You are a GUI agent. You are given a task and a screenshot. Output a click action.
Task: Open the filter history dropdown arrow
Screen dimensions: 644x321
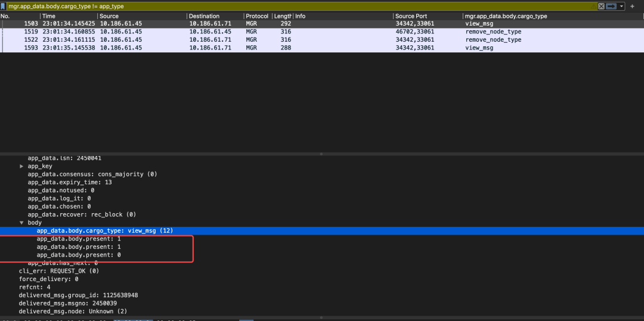tap(622, 6)
